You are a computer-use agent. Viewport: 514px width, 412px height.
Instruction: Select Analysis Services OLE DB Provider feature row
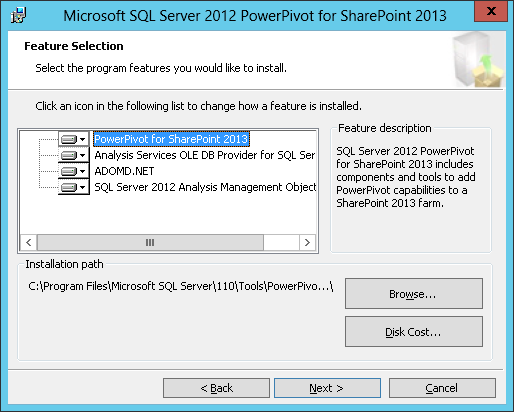coord(204,155)
